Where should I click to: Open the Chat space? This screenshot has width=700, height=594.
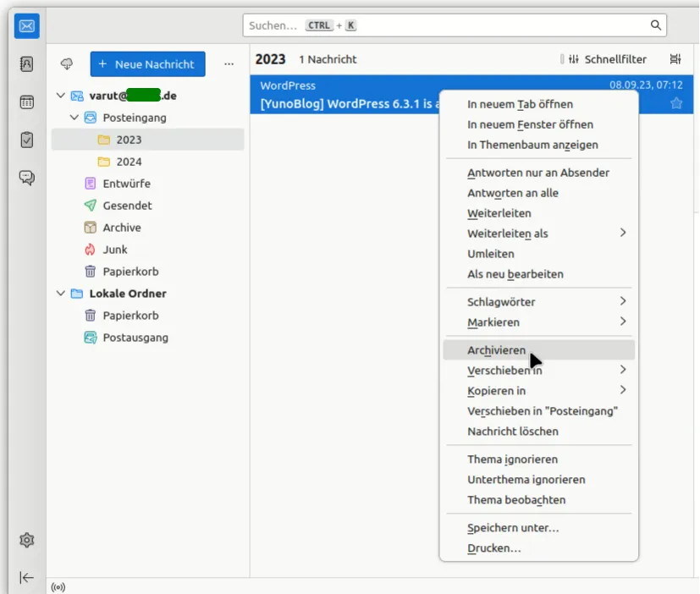[x=26, y=177]
